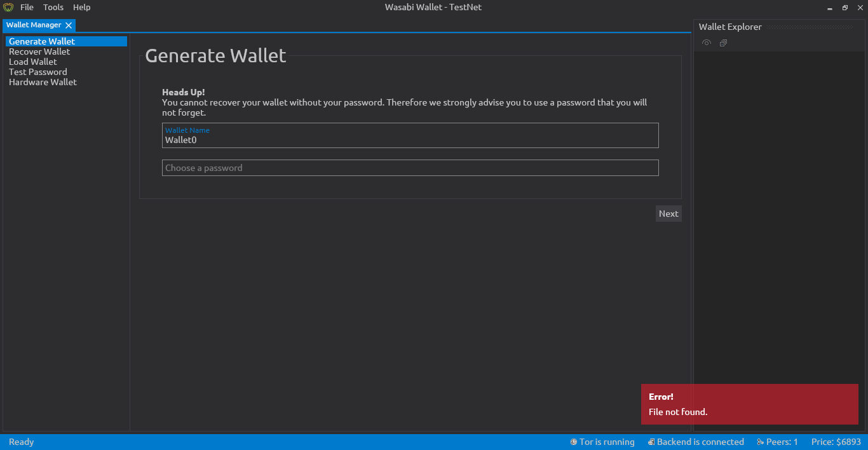Select Test Password in the sidebar

[66, 72]
